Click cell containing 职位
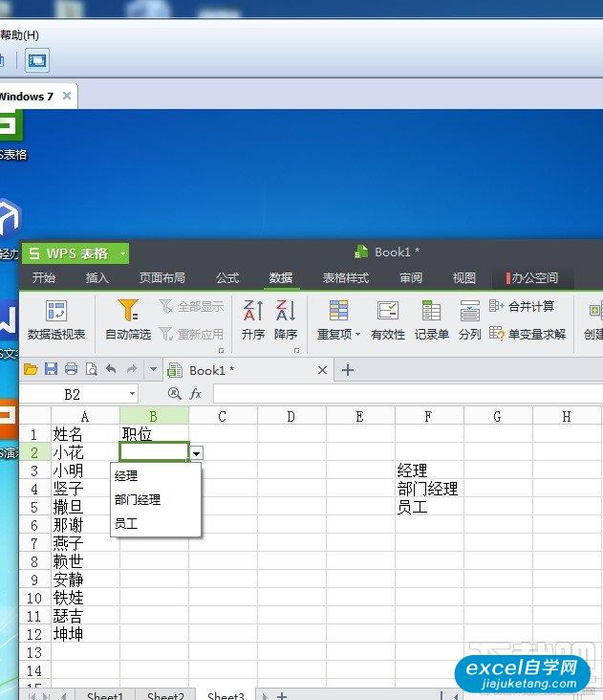603x700 pixels. click(154, 434)
